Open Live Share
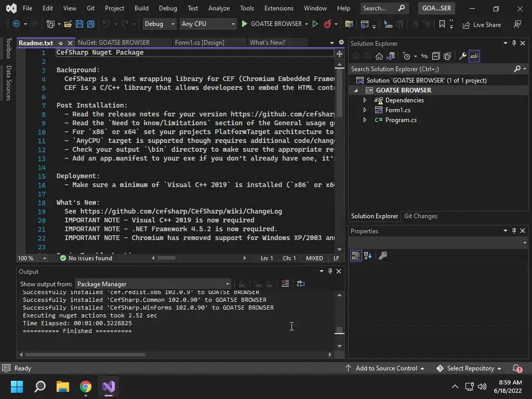532x399 pixels. coord(482,25)
